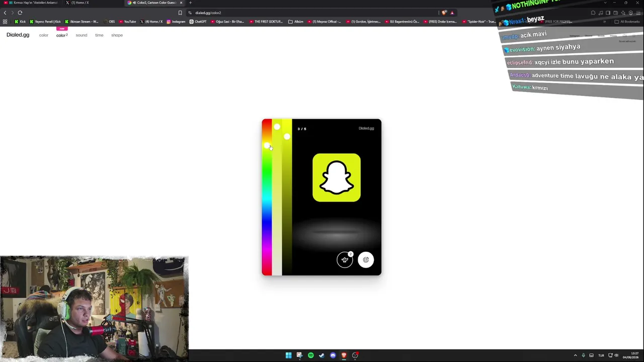The image size is (644, 362).
Task: Click the Dialed.gg watermark link on card
Action: click(x=366, y=129)
